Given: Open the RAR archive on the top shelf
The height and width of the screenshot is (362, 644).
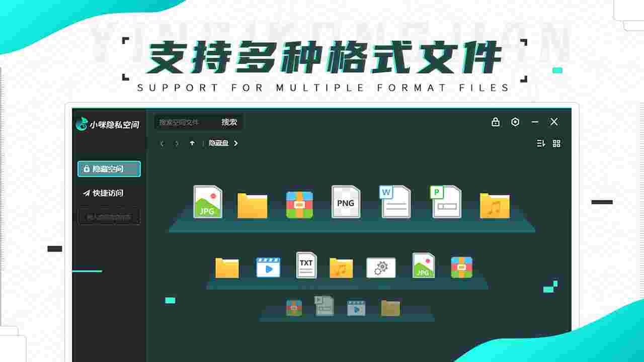Looking at the screenshot, I should pos(299,203).
